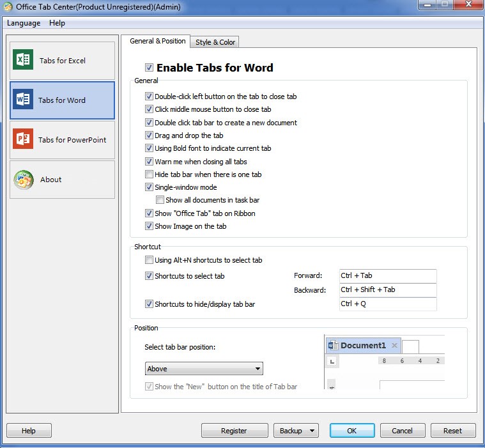Click the Word icon in sidebar
485x448 pixels.
[23, 99]
